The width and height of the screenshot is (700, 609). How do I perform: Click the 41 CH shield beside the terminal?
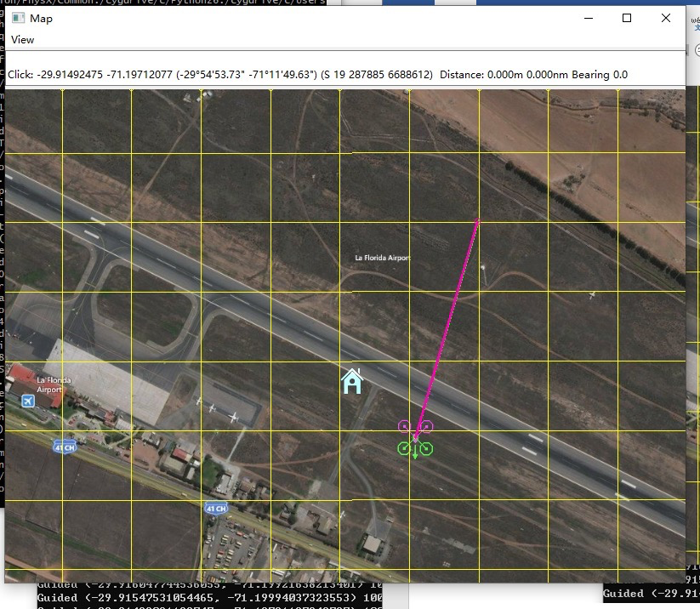63,447
